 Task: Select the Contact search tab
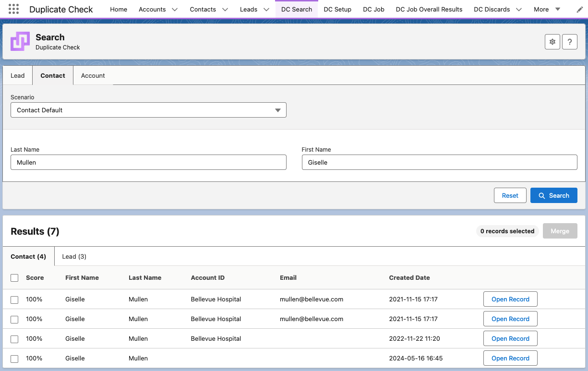click(53, 75)
